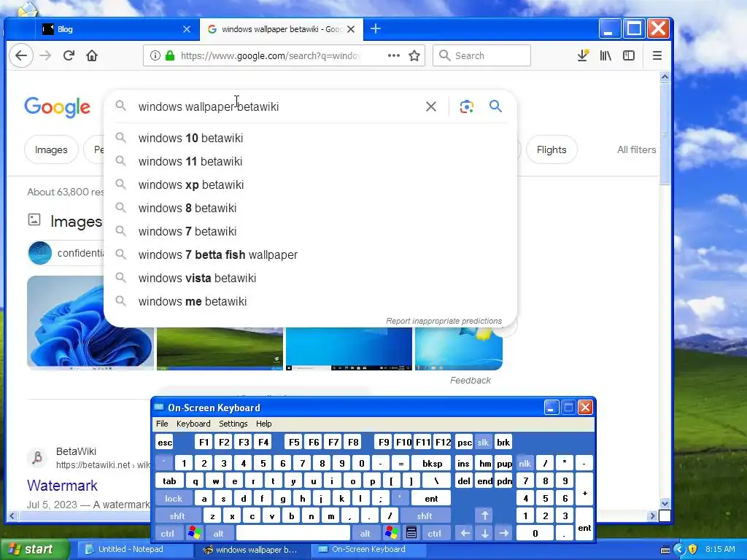This screenshot has height=560, width=747.
Task: Click right arrow key on On-Screen Keyboard
Action: tap(503, 533)
